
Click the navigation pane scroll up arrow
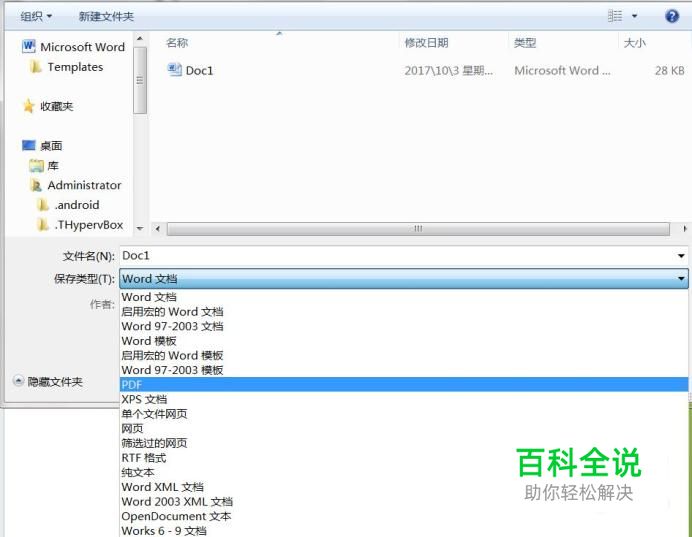tap(140, 39)
